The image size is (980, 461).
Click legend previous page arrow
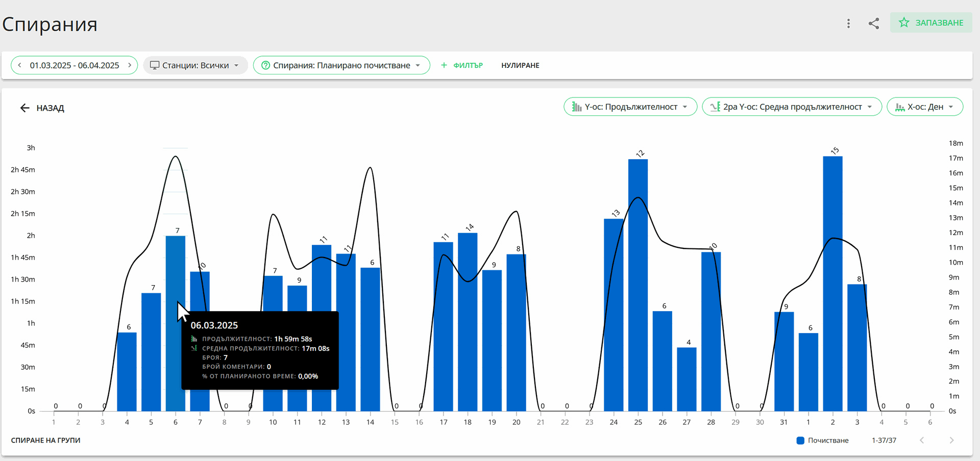click(x=922, y=440)
